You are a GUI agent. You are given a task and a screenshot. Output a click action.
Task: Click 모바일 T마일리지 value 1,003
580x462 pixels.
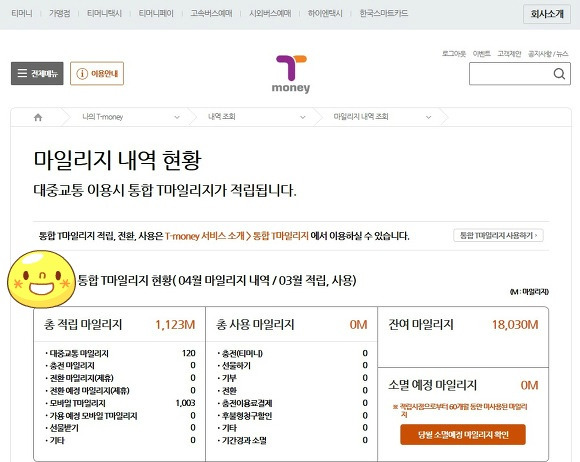pyautogui.click(x=185, y=403)
